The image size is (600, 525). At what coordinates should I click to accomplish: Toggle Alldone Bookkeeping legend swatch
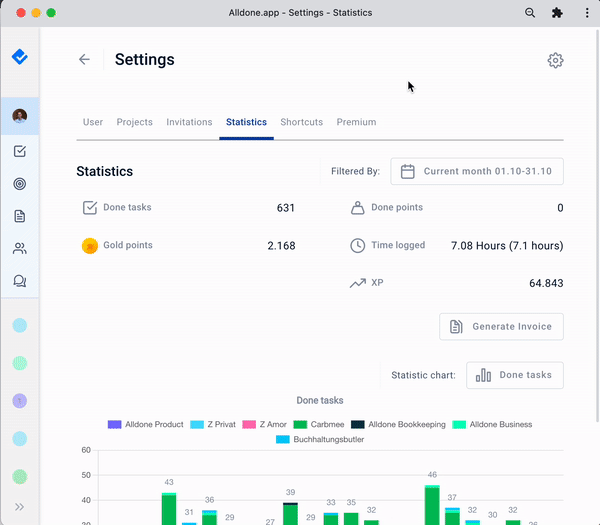pyautogui.click(x=358, y=424)
